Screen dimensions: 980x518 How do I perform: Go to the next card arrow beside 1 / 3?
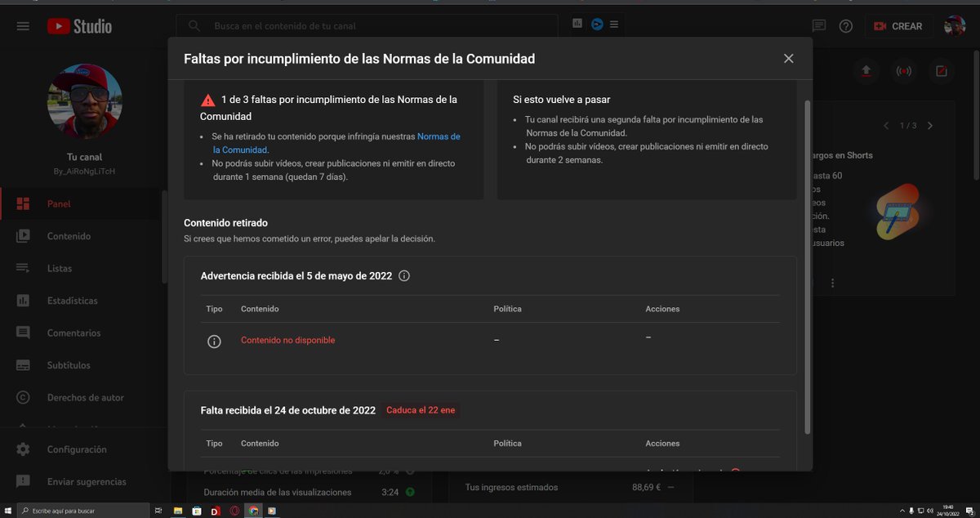[929, 126]
